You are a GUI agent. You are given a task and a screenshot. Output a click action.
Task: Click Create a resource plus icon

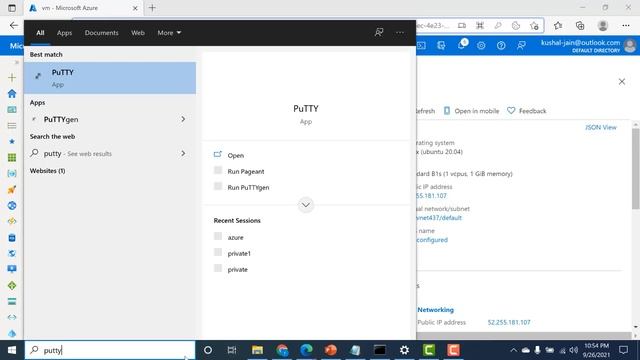coord(12,78)
